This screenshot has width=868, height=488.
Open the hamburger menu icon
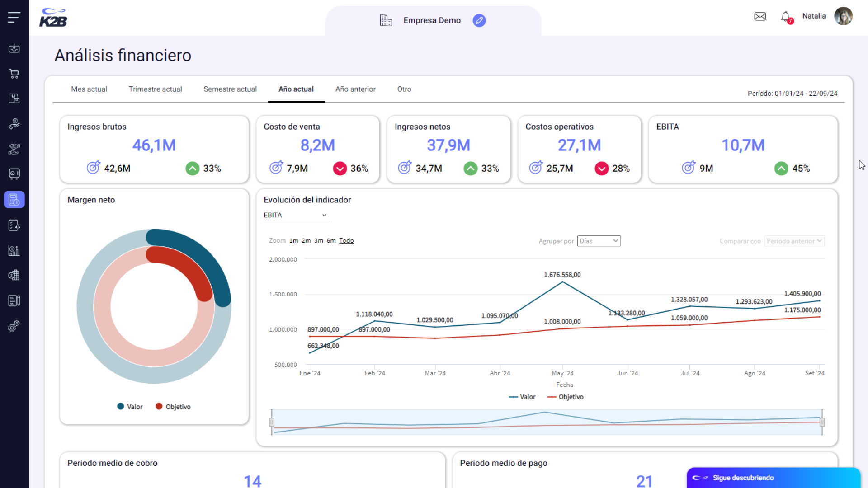(x=14, y=18)
